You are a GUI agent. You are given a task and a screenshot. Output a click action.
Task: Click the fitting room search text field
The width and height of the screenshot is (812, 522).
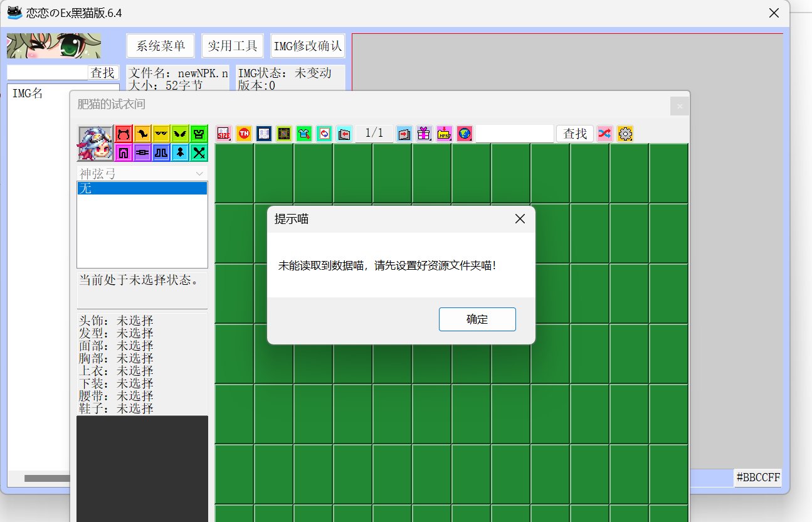point(515,134)
